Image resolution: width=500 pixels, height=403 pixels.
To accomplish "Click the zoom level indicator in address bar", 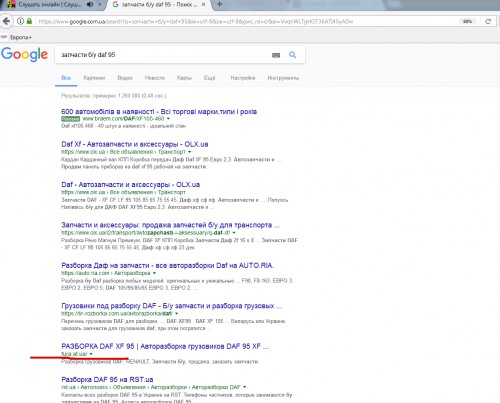I will [467, 21].
